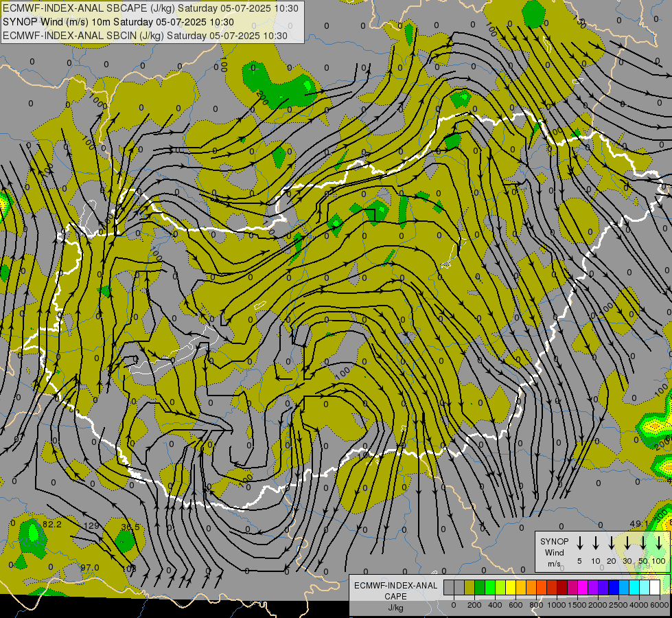This screenshot has height=618, width=672.
Task: Click the 400 tick on CAPE scale
Action: [x=495, y=605]
